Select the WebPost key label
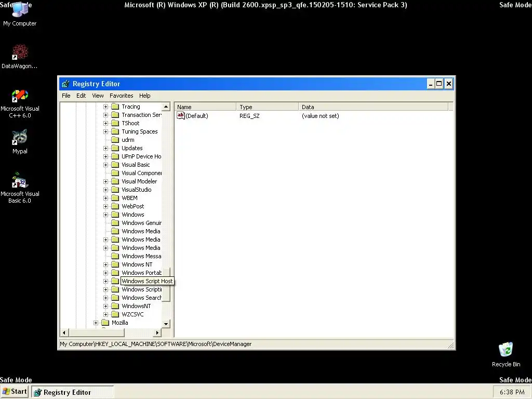This screenshot has height=399, width=532. pos(132,206)
